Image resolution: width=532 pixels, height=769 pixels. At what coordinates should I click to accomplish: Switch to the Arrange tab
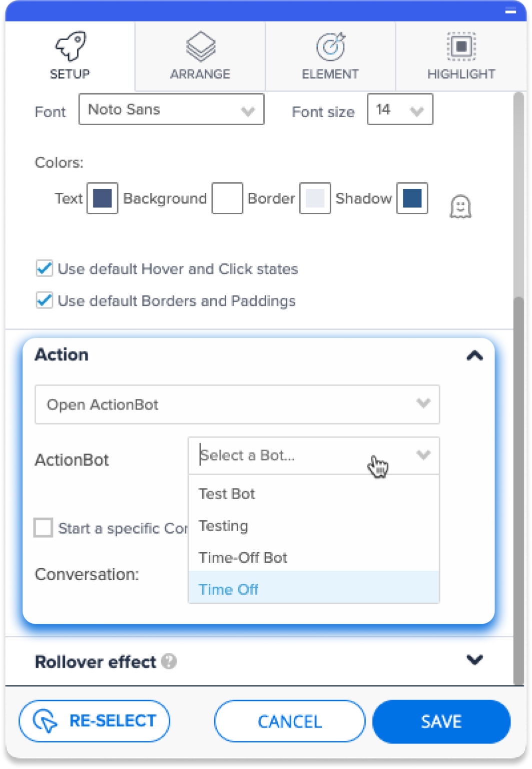click(200, 58)
